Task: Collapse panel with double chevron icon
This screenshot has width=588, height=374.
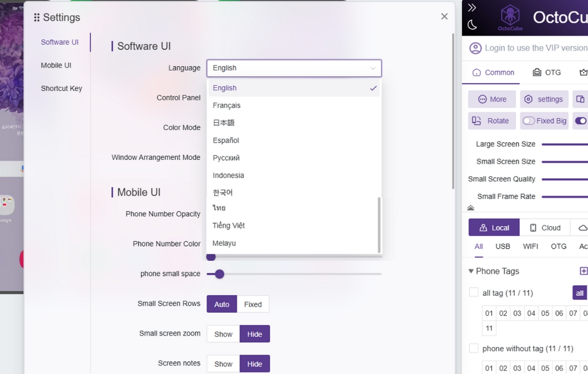Action: 472,7
